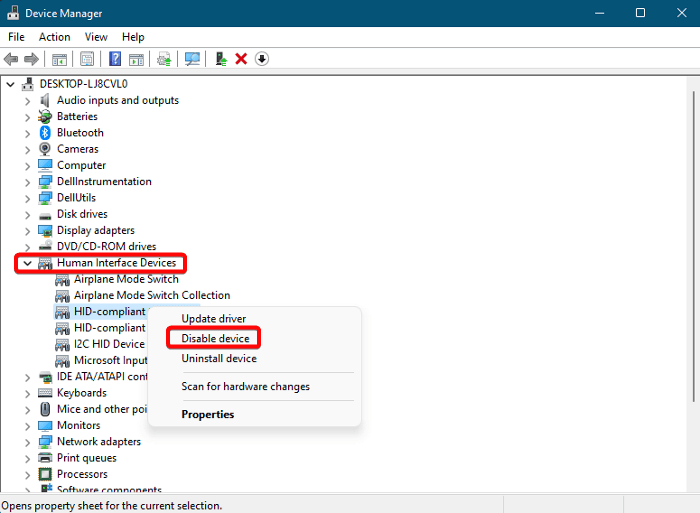Expand the DellUtils chevron
This screenshot has width=700, height=513.
(x=27, y=199)
